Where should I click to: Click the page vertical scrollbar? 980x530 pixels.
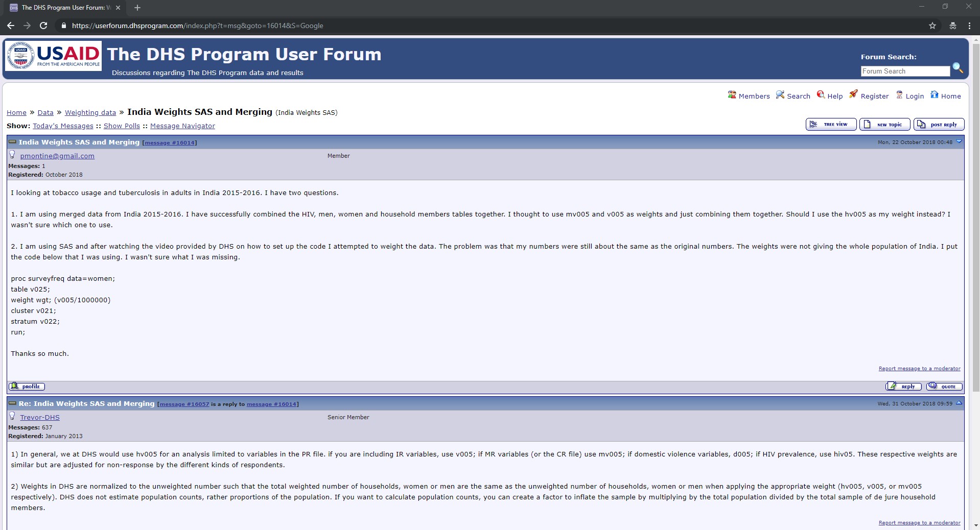pyautogui.click(x=975, y=255)
